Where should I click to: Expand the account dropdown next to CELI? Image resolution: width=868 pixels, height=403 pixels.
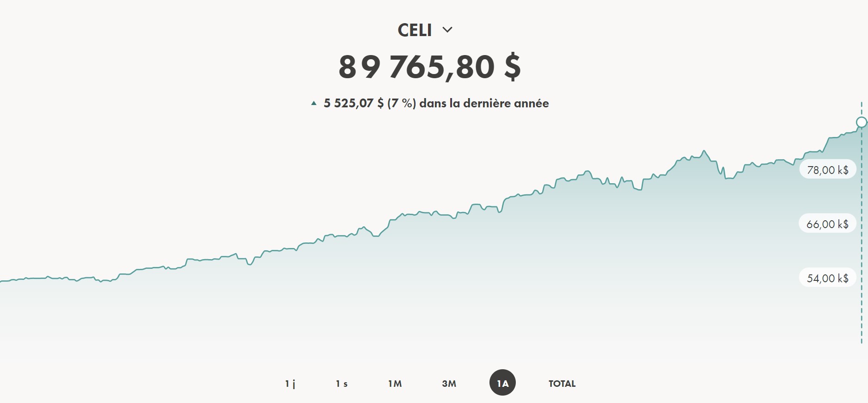pos(447,30)
